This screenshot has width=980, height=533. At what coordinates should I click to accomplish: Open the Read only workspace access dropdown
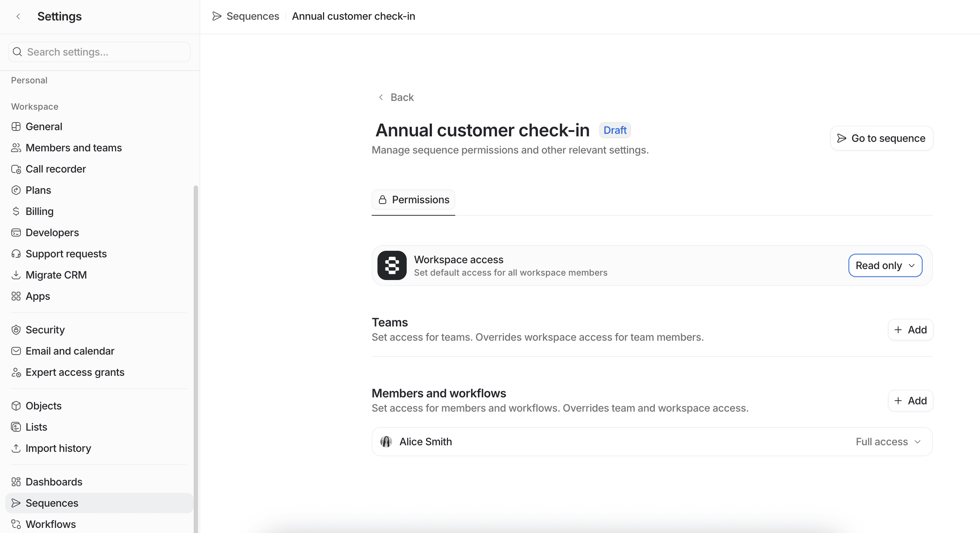[x=885, y=265]
